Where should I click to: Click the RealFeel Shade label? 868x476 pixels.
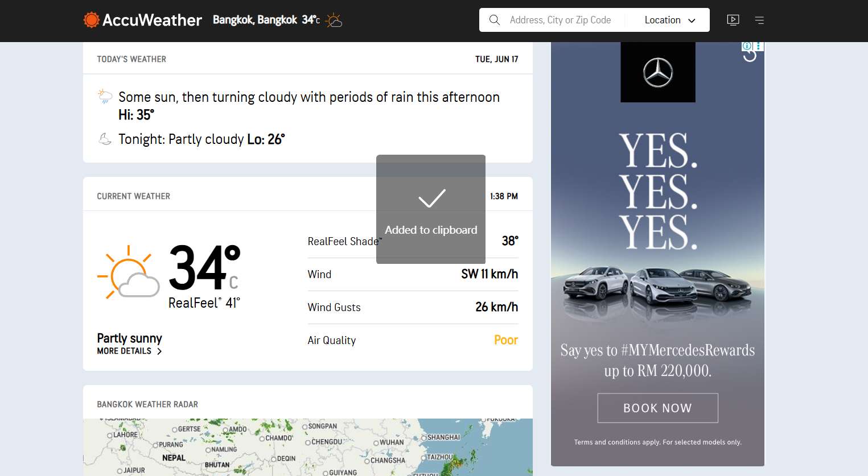pos(345,241)
